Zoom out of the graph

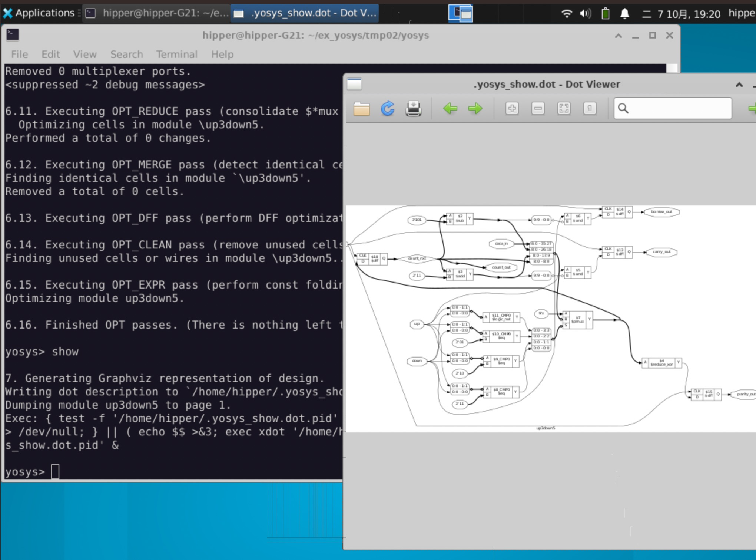click(538, 109)
